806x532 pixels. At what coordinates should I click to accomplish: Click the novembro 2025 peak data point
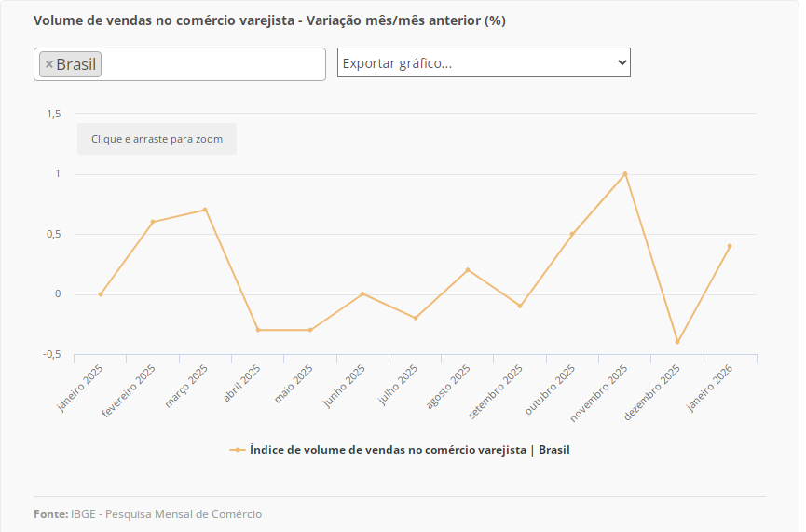coord(625,173)
